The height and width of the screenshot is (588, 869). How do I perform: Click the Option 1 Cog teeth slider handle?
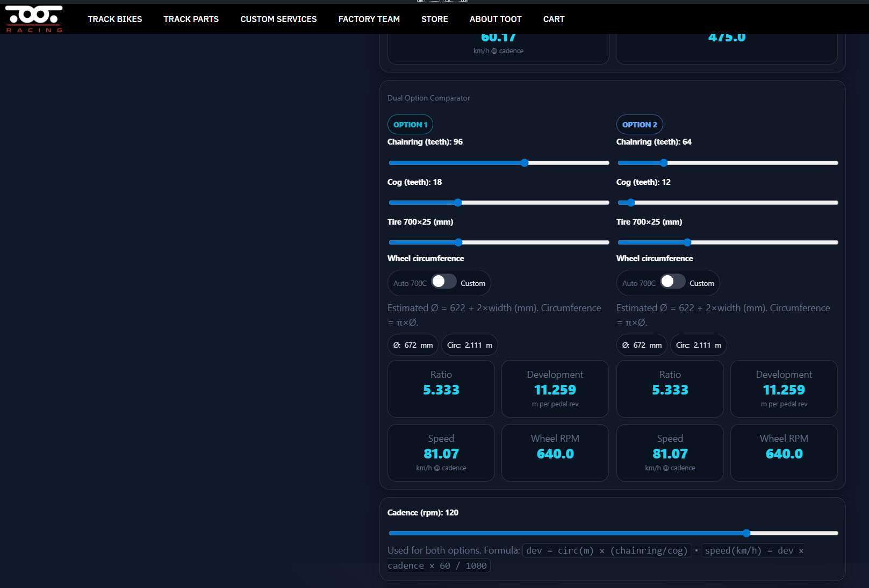458,203
